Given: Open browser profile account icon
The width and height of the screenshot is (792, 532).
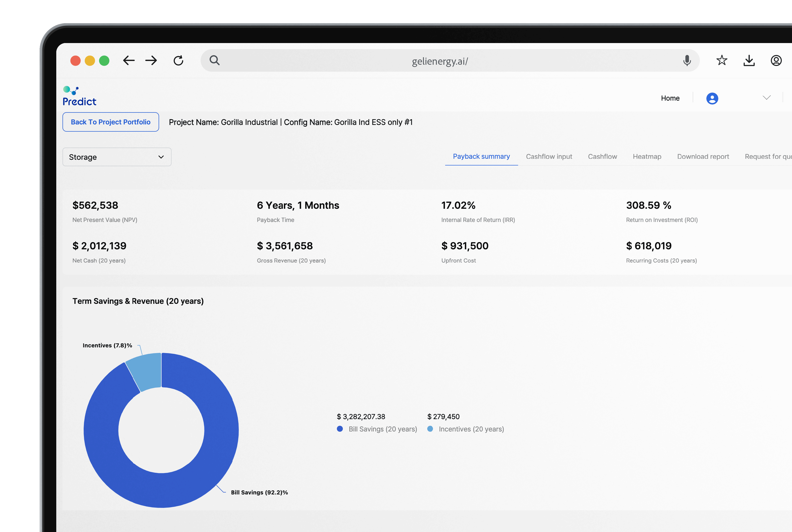Looking at the screenshot, I should click(776, 61).
